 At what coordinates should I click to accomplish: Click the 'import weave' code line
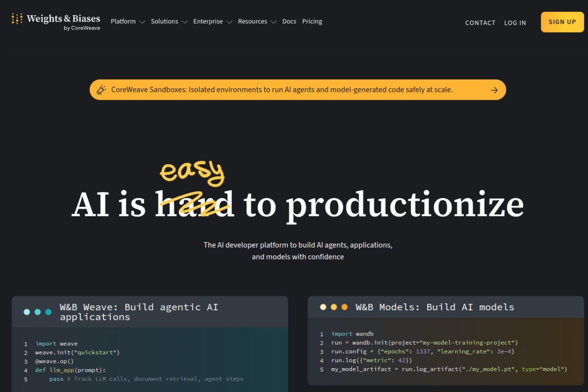57,344
